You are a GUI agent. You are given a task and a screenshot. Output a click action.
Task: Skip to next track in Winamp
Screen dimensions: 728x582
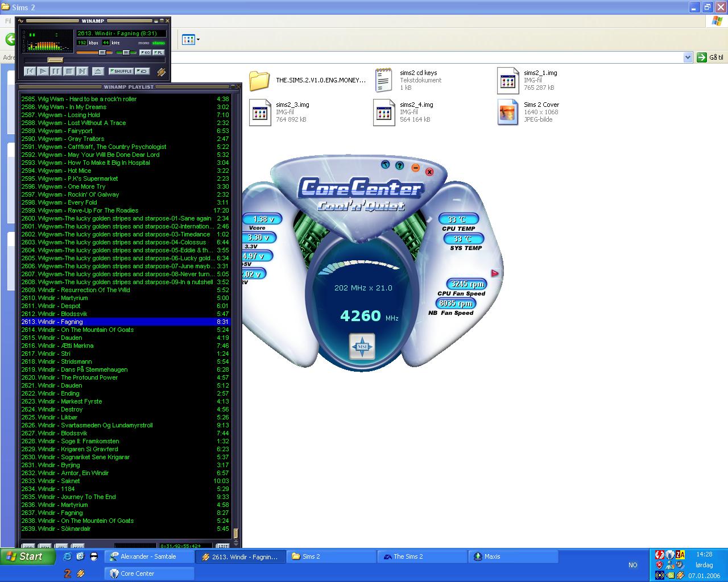point(82,71)
